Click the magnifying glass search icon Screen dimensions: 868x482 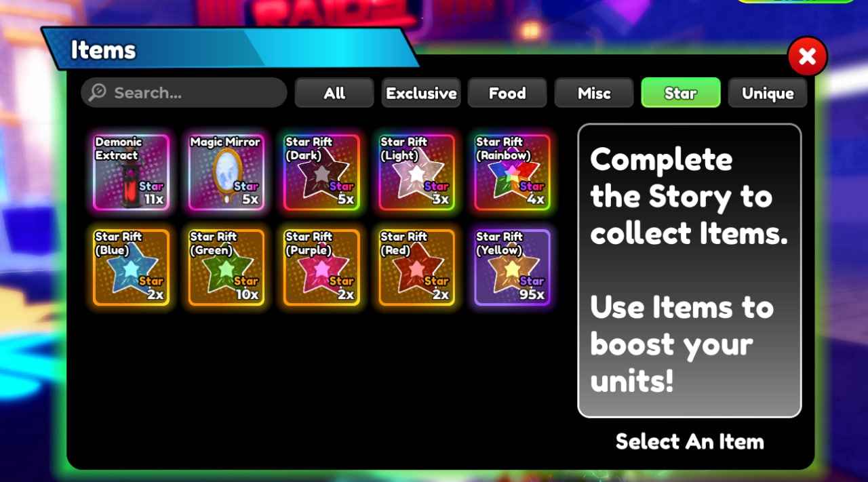tap(98, 92)
